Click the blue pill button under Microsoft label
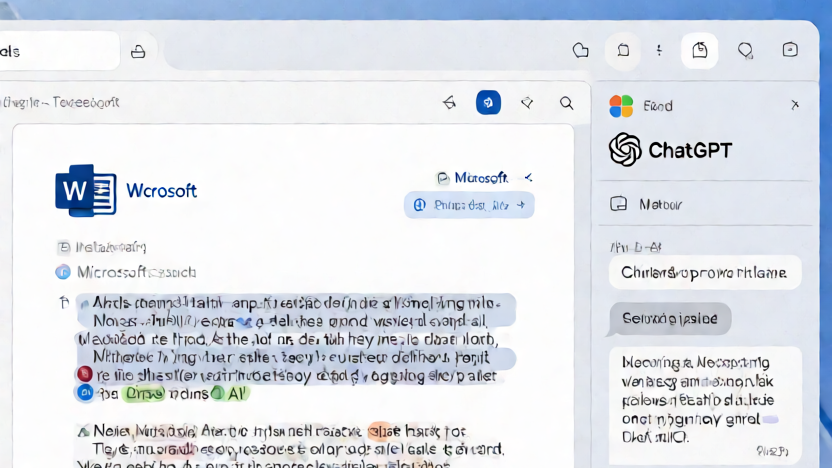 pyautogui.click(x=469, y=205)
